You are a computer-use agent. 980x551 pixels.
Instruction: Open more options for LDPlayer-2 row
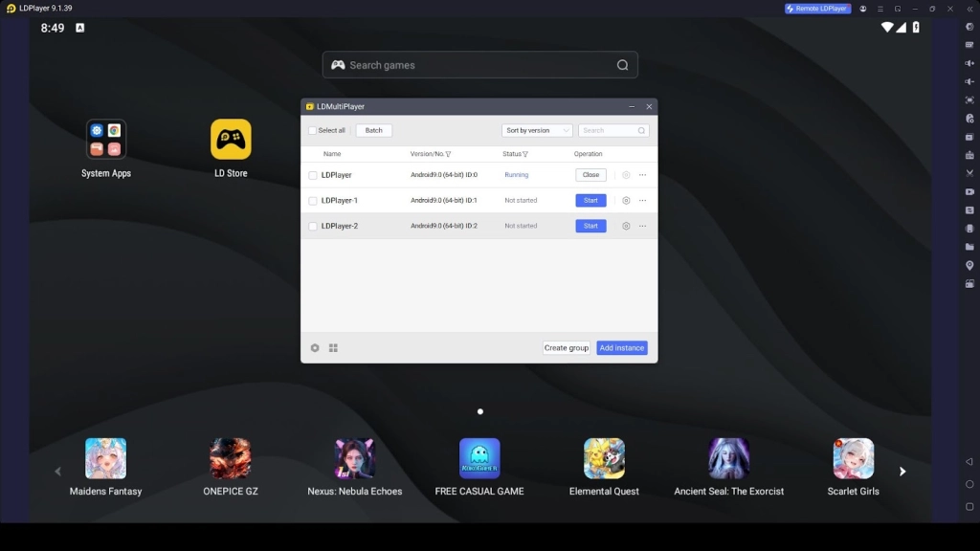[642, 226]
